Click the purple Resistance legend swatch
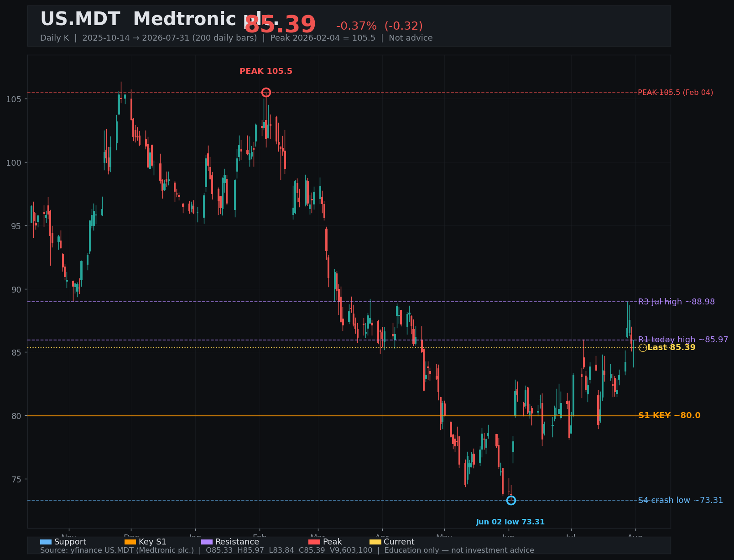This screenshot has width=734, height=560. [207, 542]
